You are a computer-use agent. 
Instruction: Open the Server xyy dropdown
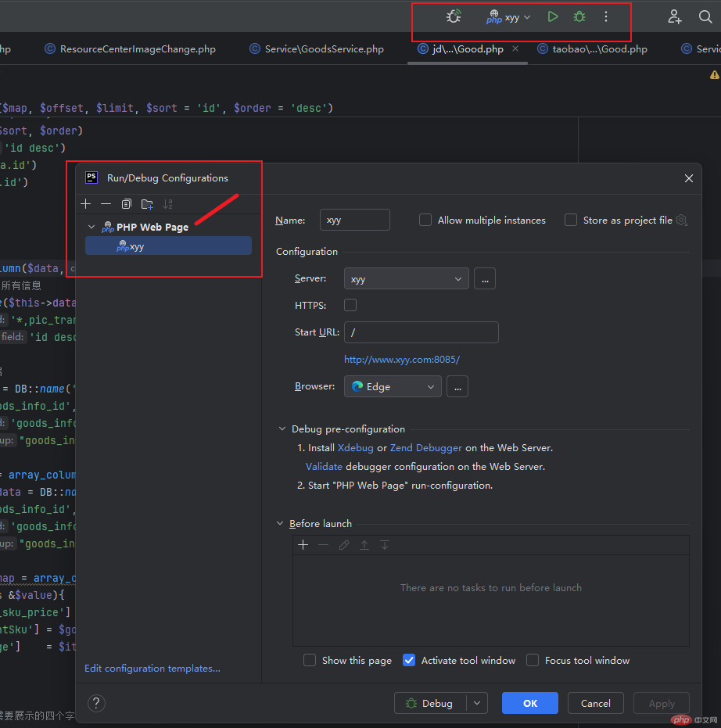pyautogui.click(x=406, y=278)
